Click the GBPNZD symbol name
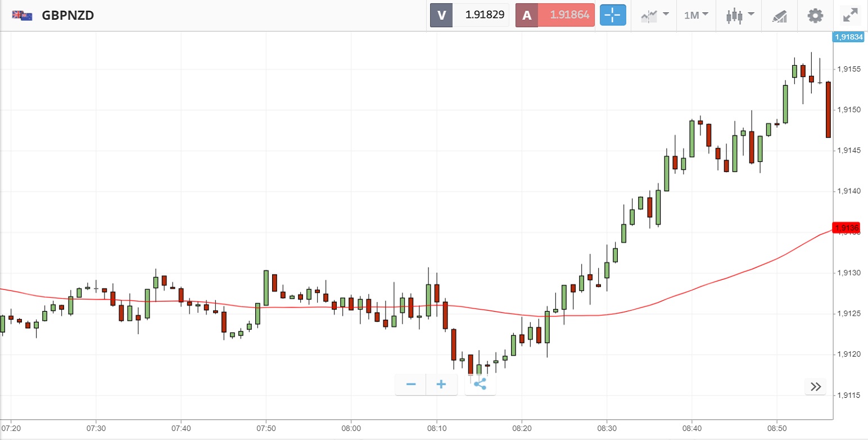 click(x=68, y=15)
